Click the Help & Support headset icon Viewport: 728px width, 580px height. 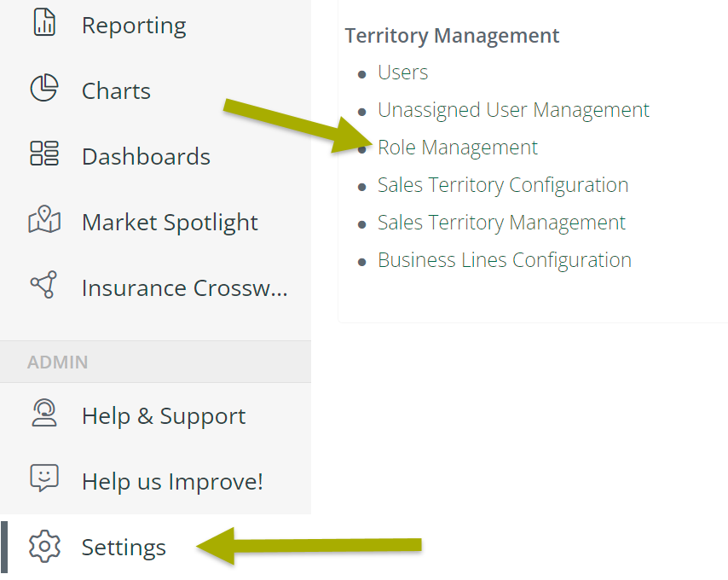click(44, 413)
